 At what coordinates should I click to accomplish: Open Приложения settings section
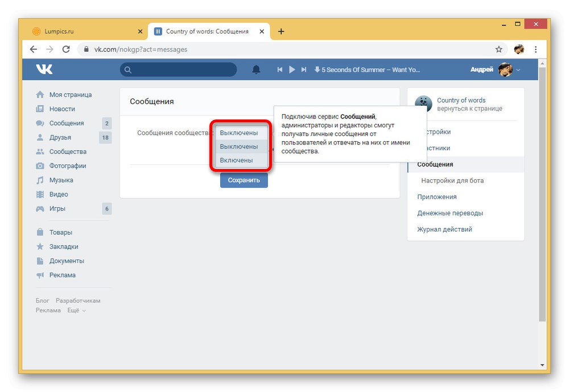437,197
